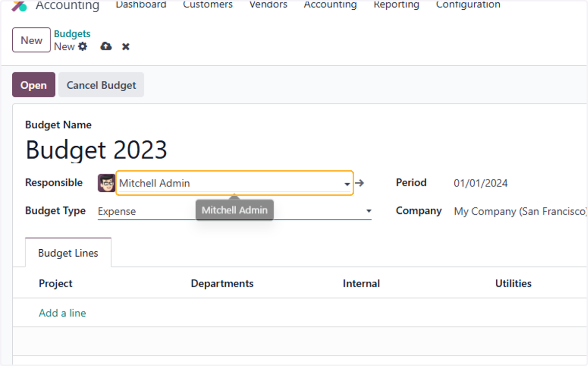Image resolution: width=588 pixels, height=366 pixels.
Task: Go back via the Budgets breadcrumb
Action: [72, 34]
